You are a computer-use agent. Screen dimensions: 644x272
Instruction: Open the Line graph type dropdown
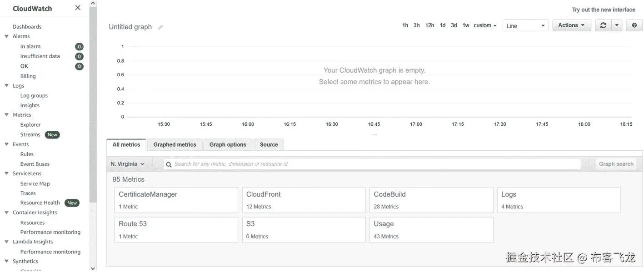tap(525, 26)
